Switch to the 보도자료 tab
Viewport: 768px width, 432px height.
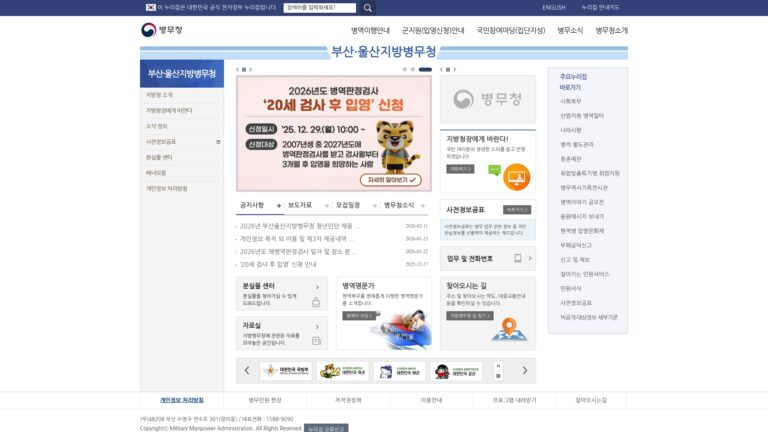tap(300, 205)
